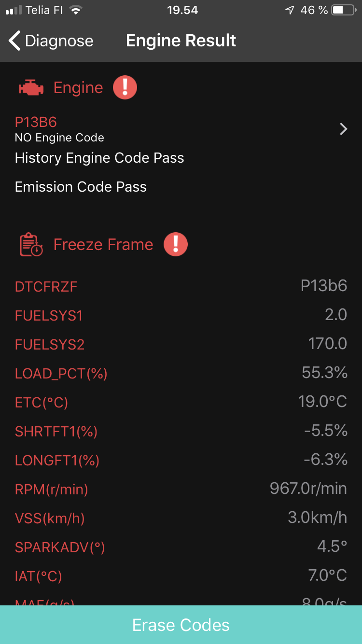Tap the LOAD_PCT(%) parameter label
362x644 pixels.
(61, 374)
